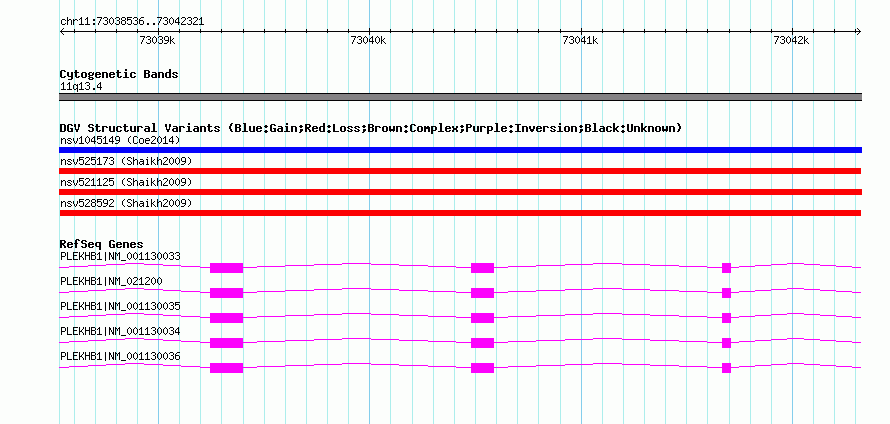Click the PLEKHB1|NM_001130036 transcript label

(120, 356)
